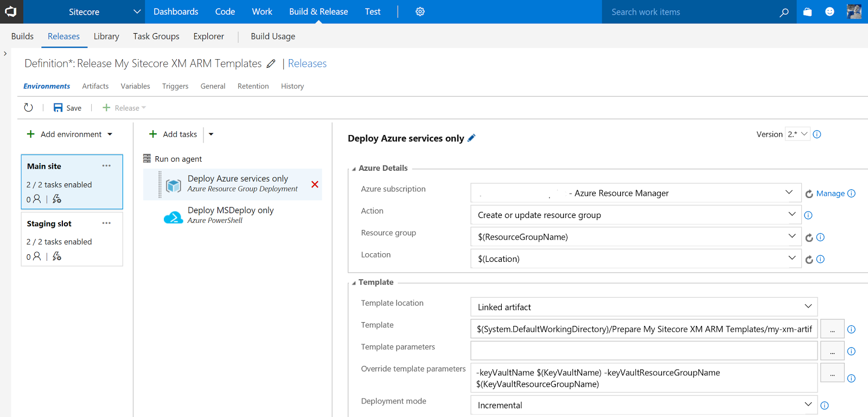
Task: Browse for Template file ellipsis button
Action: click(832, 329)
